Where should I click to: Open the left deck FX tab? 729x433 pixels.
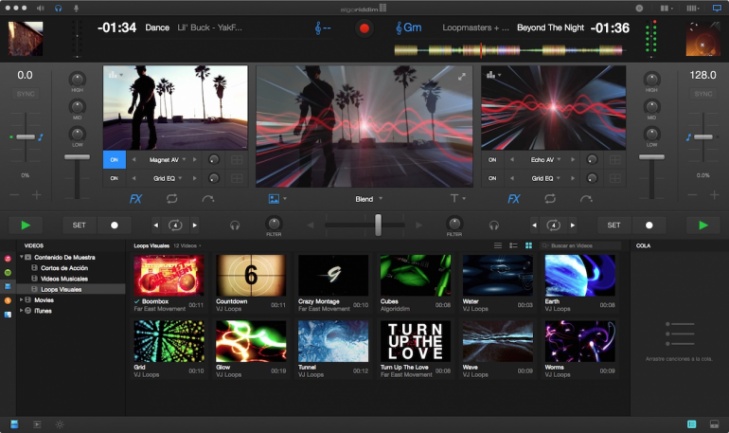click(135, 199)
